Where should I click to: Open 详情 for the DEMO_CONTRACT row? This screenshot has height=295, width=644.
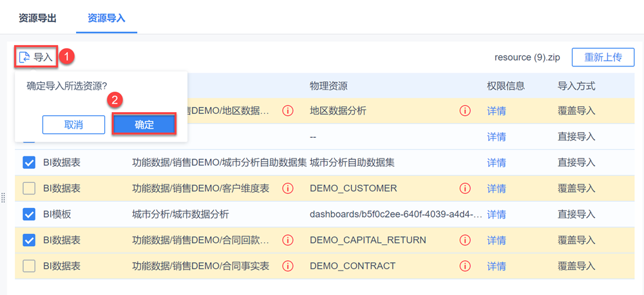(496, 265)
